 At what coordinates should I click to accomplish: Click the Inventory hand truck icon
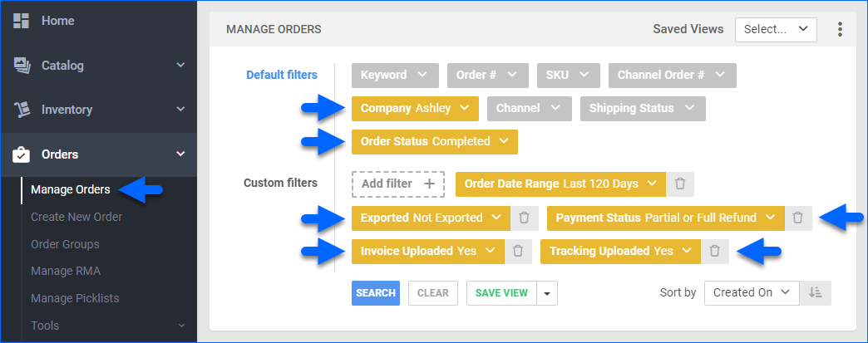coord(22,110)
